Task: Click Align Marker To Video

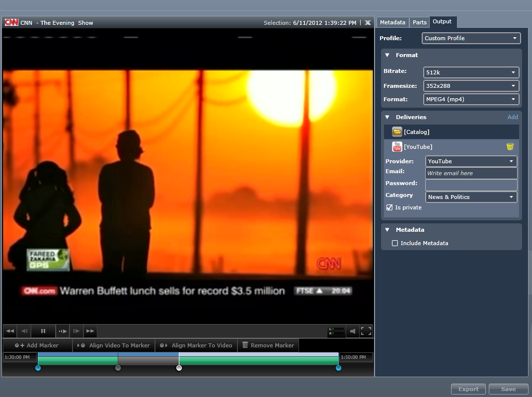Action: (196, 345)
